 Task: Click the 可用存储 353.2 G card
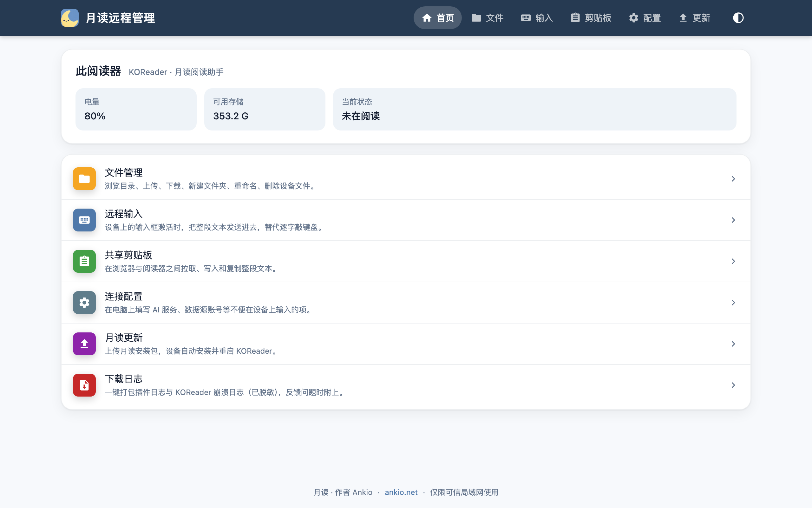point(265,109)
